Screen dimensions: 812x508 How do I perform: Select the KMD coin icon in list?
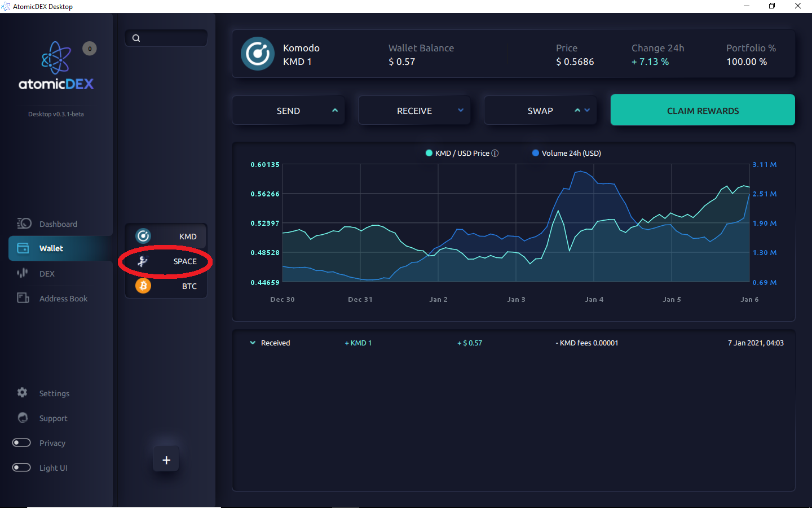[x=143, y=236]
